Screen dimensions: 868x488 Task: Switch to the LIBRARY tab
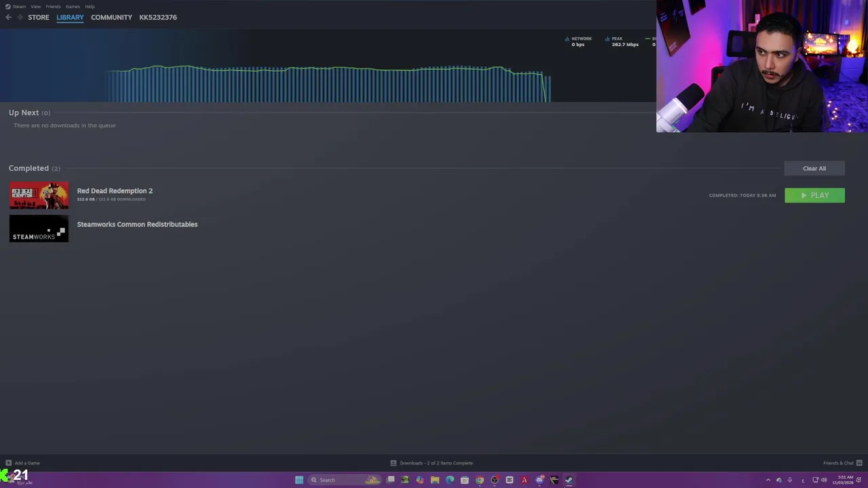tap(70, 17)
